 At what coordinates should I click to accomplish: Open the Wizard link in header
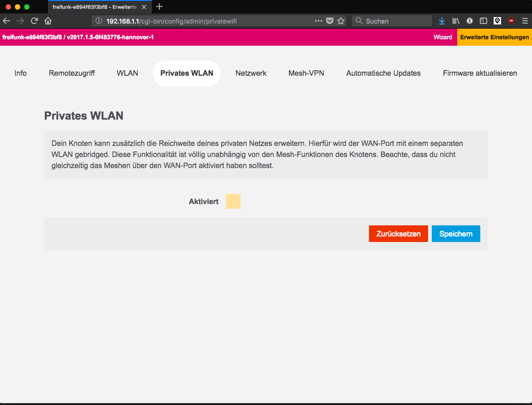coord(442,37)
